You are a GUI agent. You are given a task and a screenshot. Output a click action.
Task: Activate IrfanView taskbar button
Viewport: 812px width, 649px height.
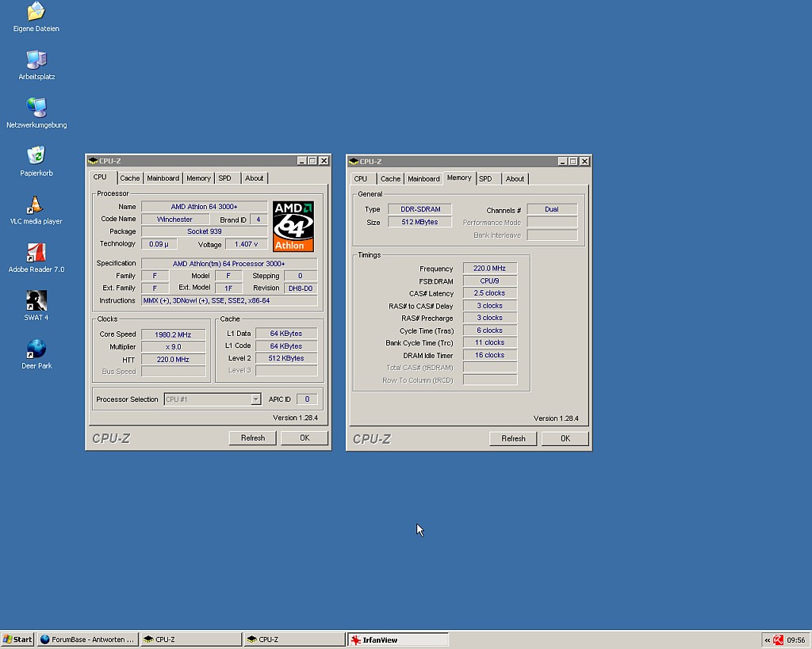coord(398,639)
